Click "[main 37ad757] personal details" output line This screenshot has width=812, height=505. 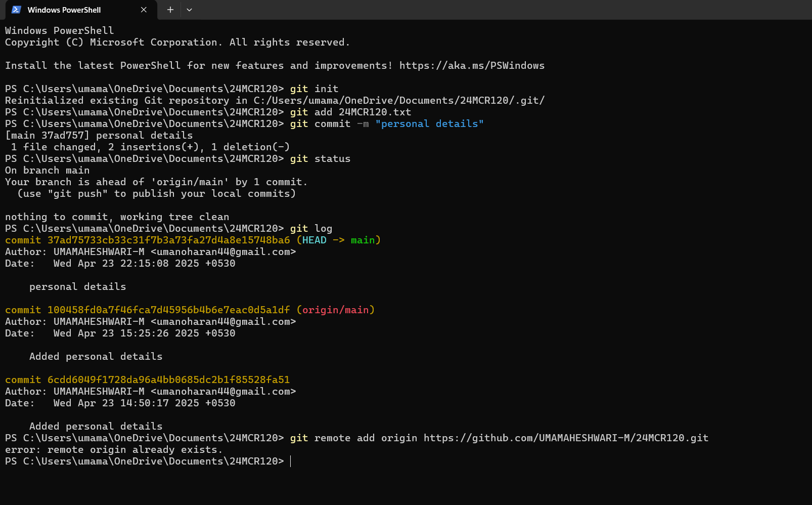point(99,136)
